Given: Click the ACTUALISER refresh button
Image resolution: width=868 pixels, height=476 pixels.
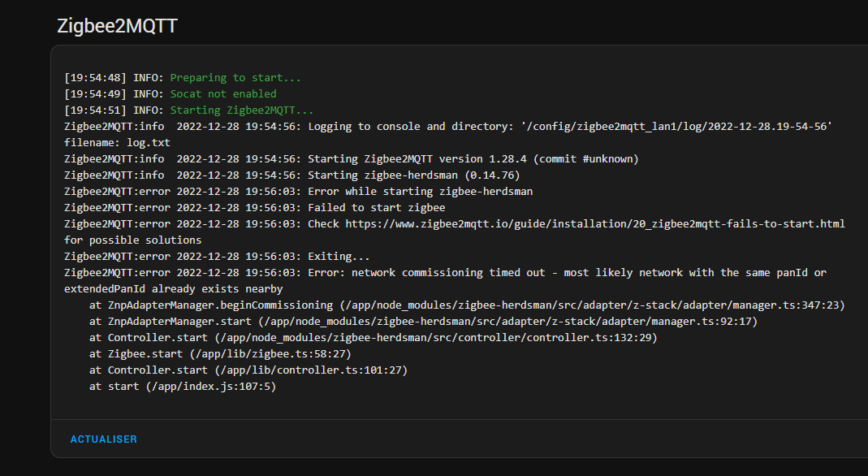Looking at the screenshot, I should coord(104,439).
